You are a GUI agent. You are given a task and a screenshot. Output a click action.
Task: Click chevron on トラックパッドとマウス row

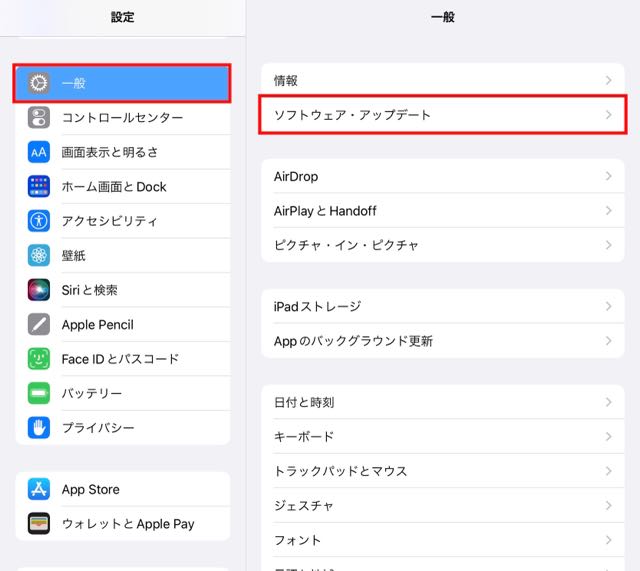pos(609,471)
